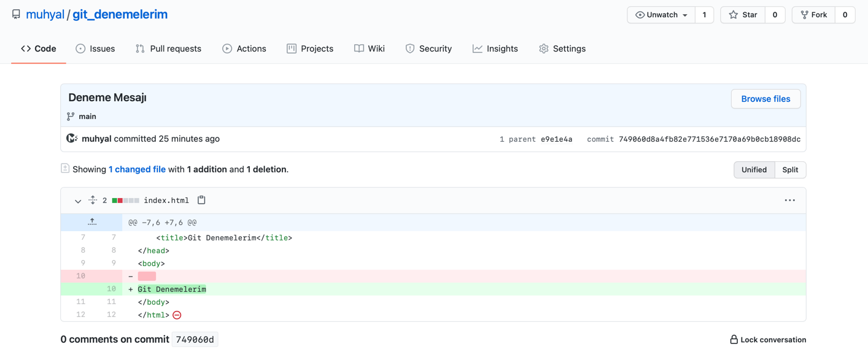The width and height of the screenshot is (868, 352).
Task: Expand all lines of index.html
Action: 93,200
